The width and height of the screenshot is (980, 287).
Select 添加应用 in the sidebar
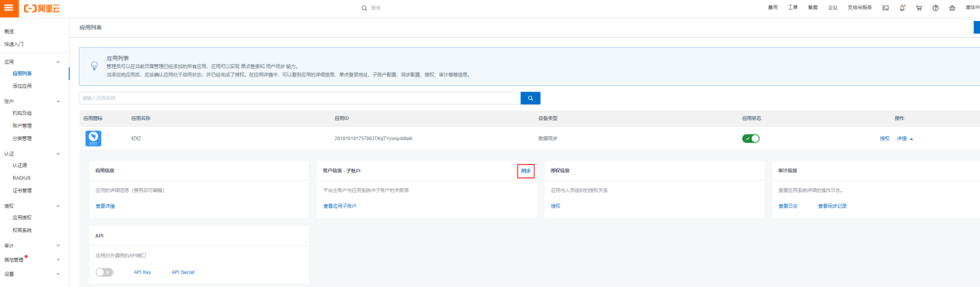tap(22, 86)
